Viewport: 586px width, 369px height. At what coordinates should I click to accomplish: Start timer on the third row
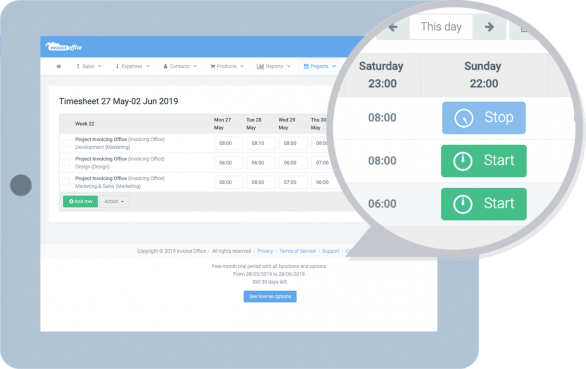tap(484, 204)
